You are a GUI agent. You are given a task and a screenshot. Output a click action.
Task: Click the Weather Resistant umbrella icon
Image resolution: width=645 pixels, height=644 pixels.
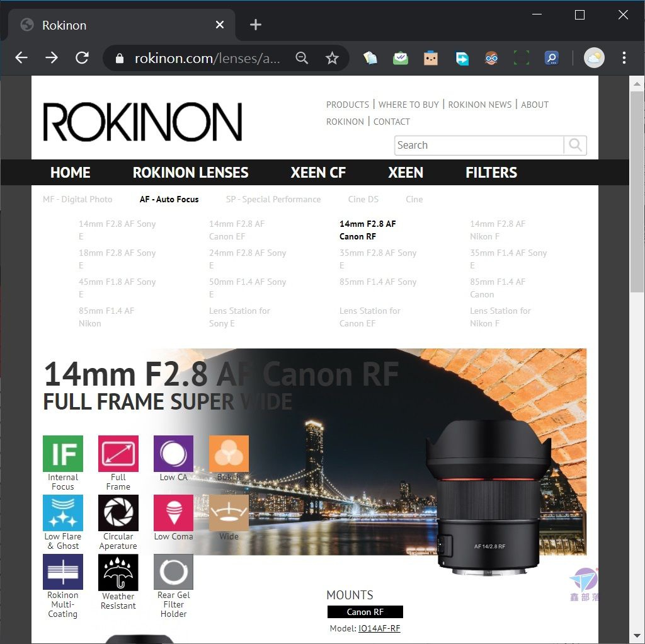(x=118, y=572)
